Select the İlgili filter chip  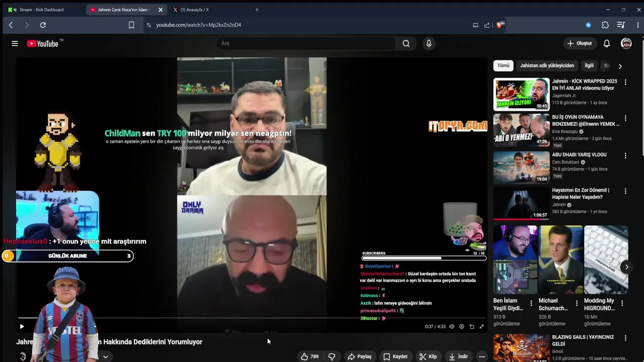pos(589,65)
